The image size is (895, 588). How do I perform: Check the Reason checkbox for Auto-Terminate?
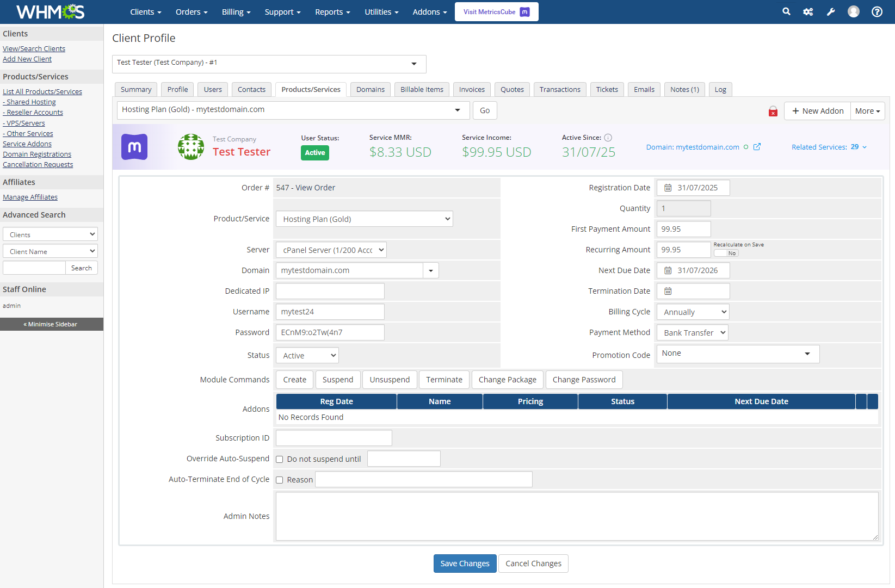(279, 480)
